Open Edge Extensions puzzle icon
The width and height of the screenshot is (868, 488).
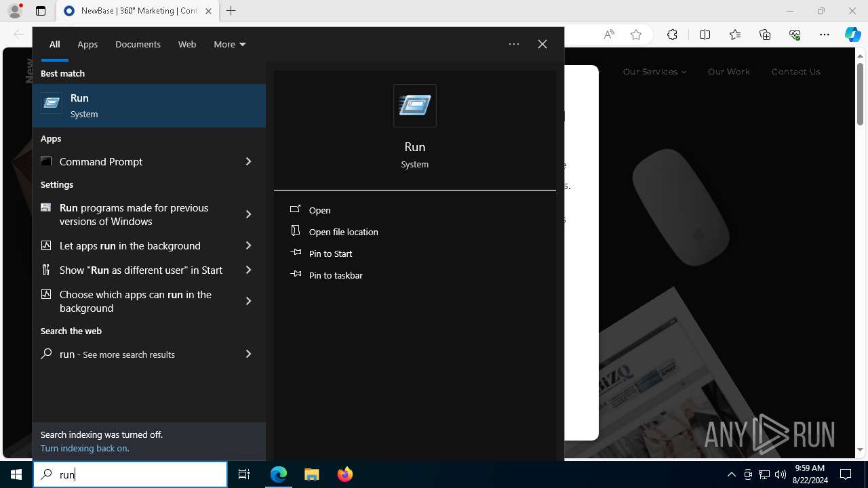click(672, 35)
